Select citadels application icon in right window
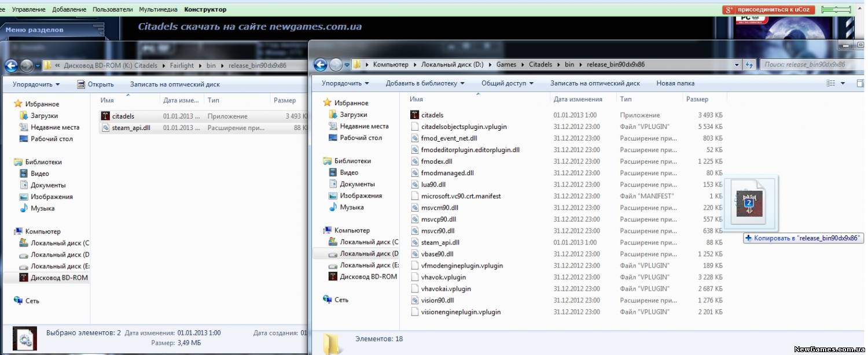Image resolution: width=868 pixels, height=355 pixels. (415, 115)
